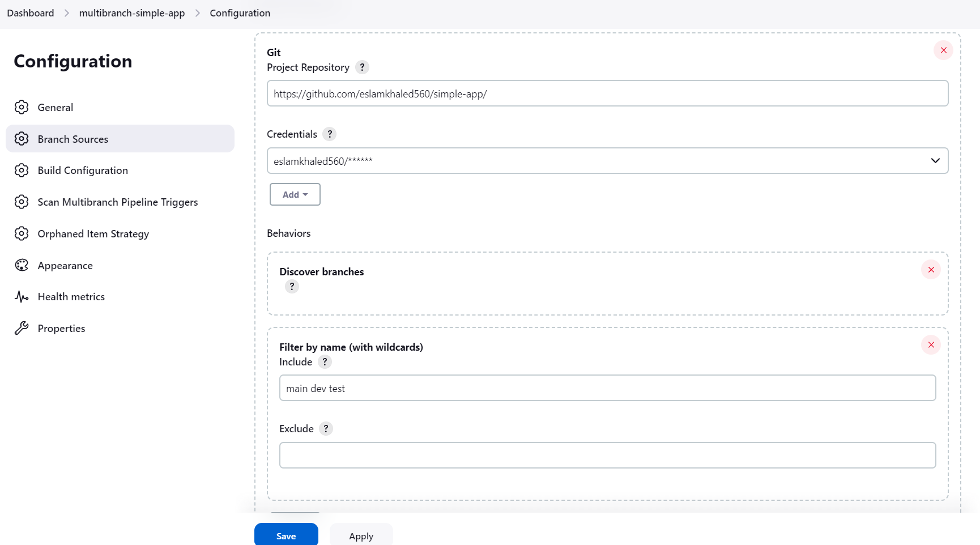This screenshot has width=980, height=545.
Task: Remove the Filter by name behavior
Action: point(931,344)
